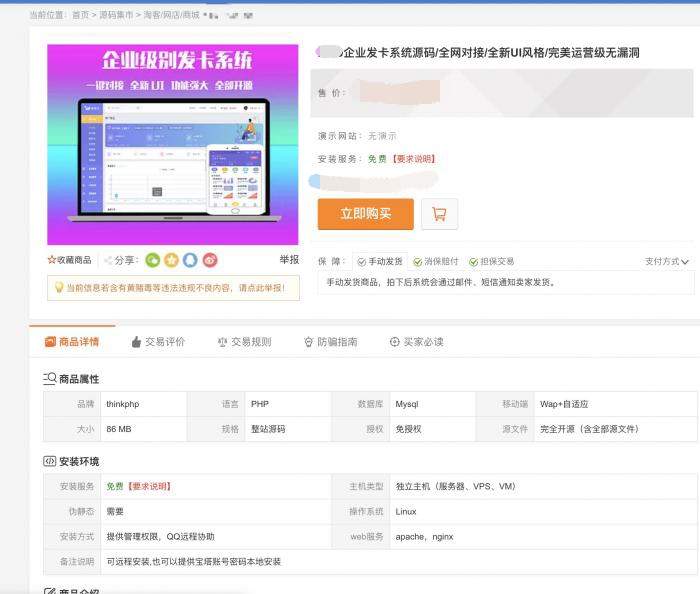Click the circle icon of 买家必读

[x=395, y=342]
